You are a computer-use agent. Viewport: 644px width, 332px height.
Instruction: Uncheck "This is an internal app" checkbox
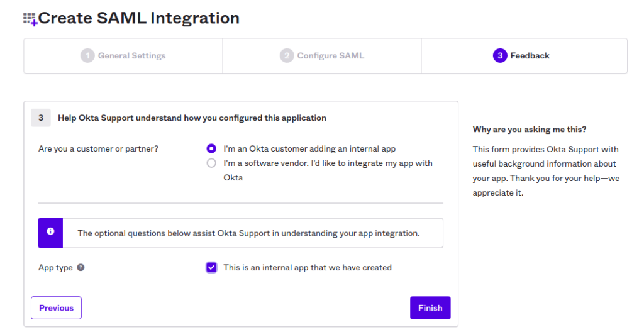pos(211,267)
